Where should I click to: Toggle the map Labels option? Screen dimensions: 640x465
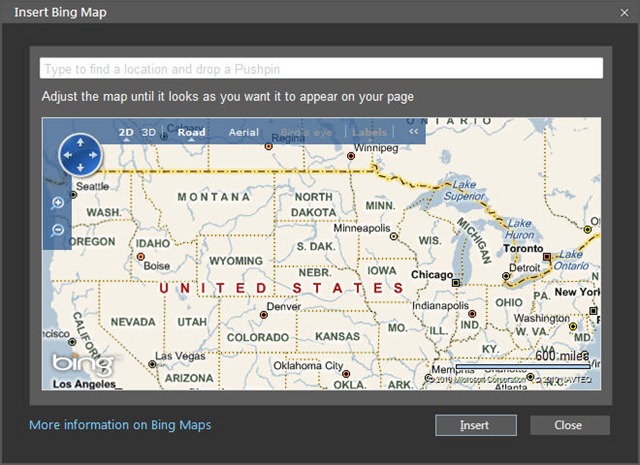[x=369, y=132]
